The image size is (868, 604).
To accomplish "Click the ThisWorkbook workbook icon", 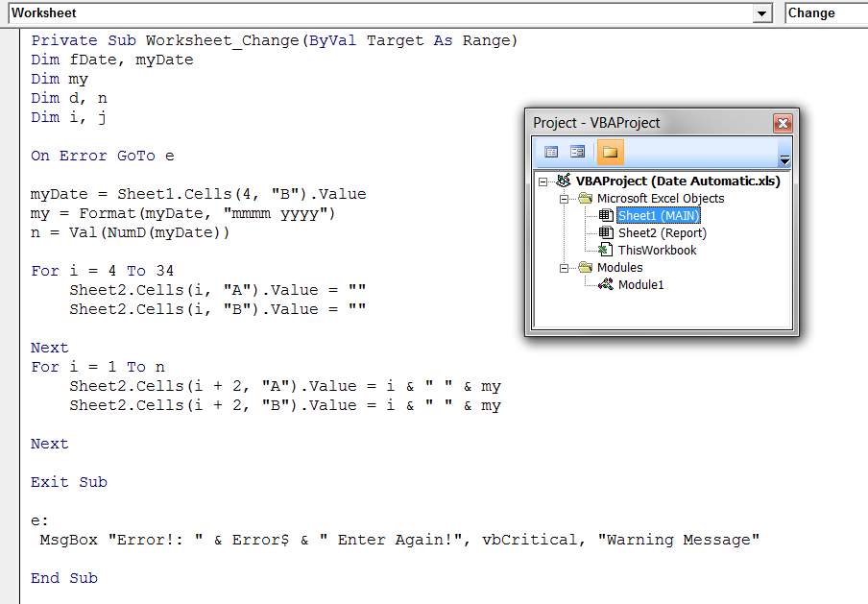I will tap(605, 249).
